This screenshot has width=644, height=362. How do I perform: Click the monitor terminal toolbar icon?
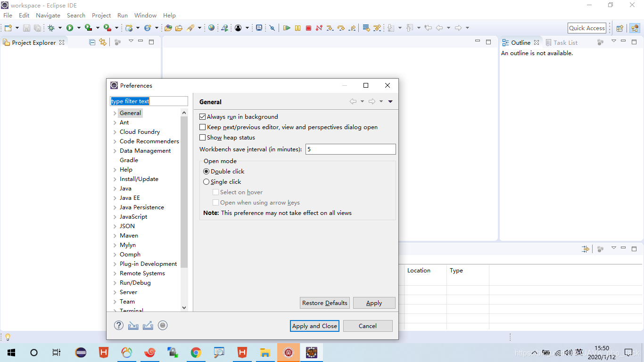tap(259, 28)
